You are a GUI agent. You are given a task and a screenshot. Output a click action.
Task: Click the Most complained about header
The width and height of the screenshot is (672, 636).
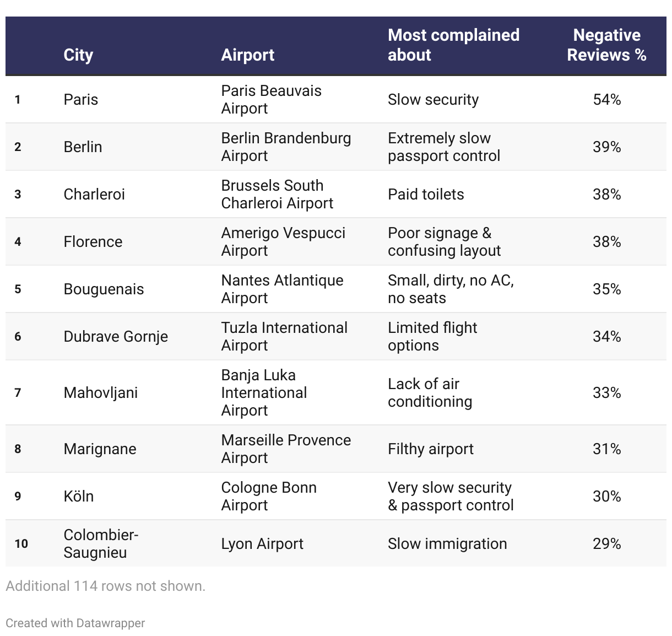pyautogui.click(x=453, y=45)
